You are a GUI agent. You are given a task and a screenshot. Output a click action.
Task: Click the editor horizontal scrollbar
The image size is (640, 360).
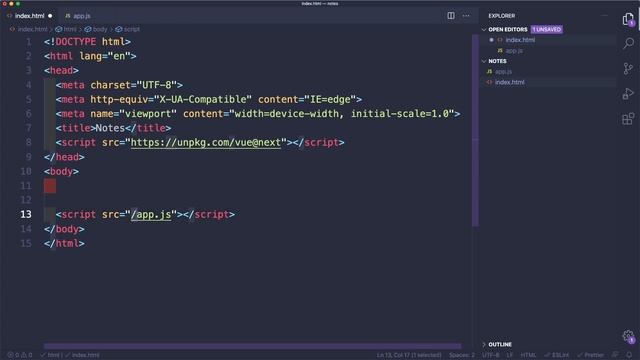tap(253, 346)
